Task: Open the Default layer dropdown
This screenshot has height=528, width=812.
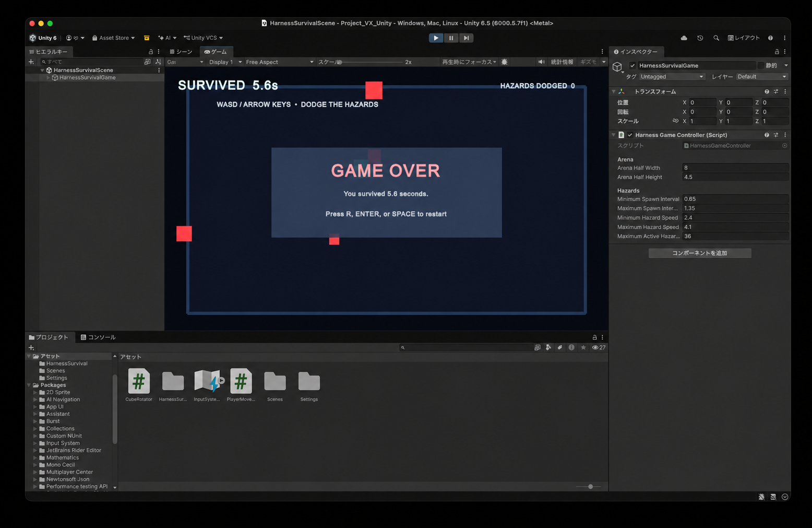Action: (x=762, y=77)
